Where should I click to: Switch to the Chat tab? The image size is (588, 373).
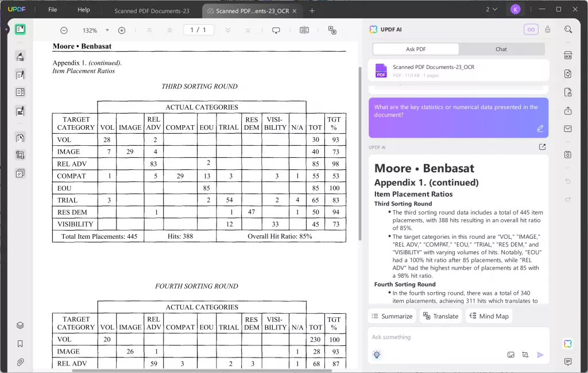pyautogui.click(x=501, y=49)
